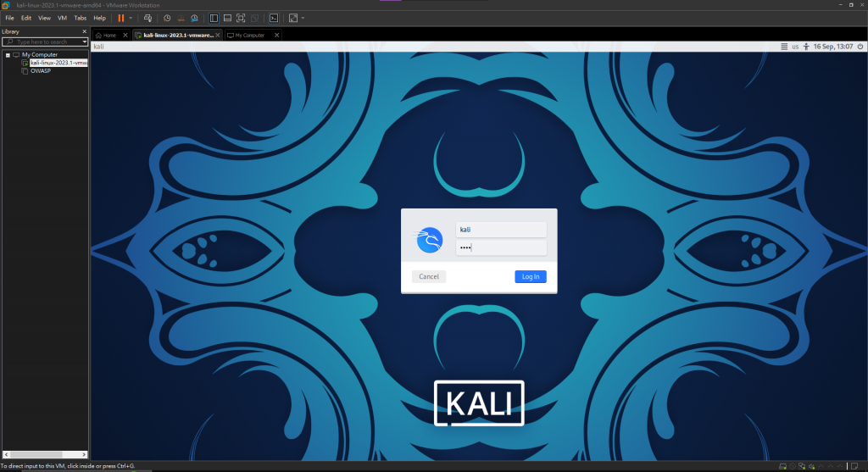Open the snapshot manager icon
868x472 pixels.
194,18
